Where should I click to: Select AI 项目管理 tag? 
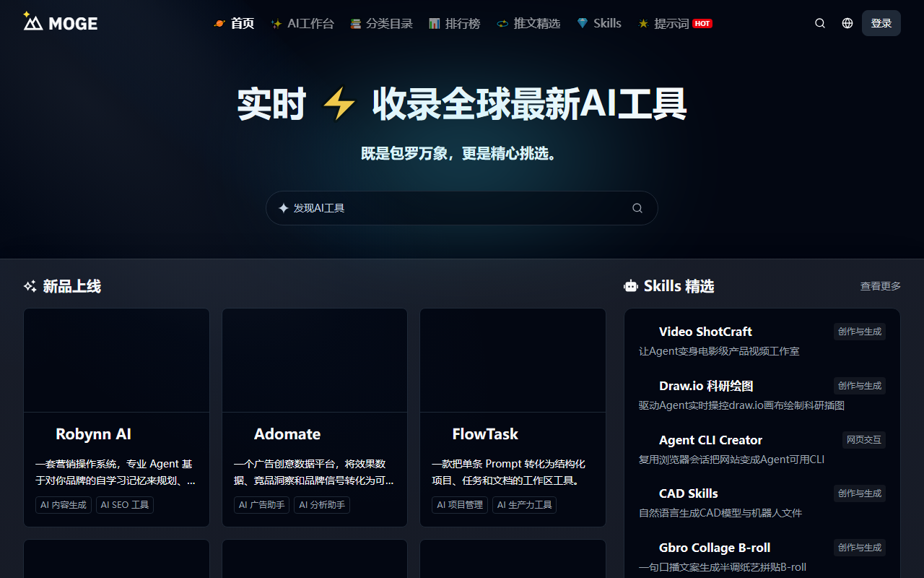tap(460, 505)
